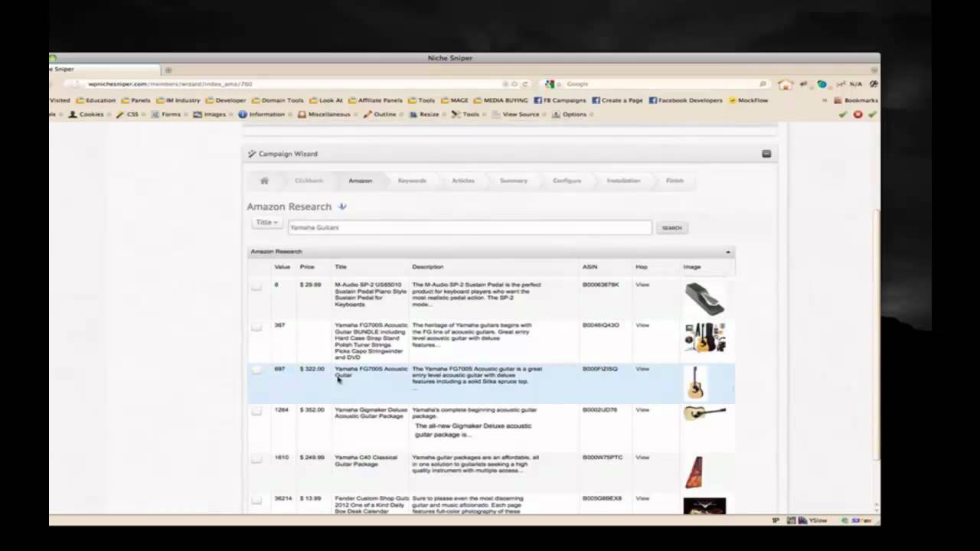Screen dimensions: 980x551
Task: Open the Education bookmarks folder
Action: pos(96,100)
